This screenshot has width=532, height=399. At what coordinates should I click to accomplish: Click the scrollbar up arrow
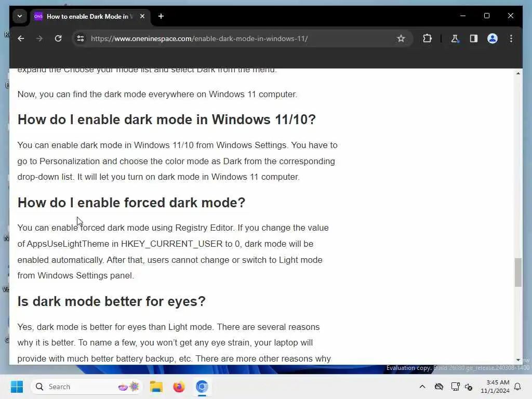(x=518, y=73)
